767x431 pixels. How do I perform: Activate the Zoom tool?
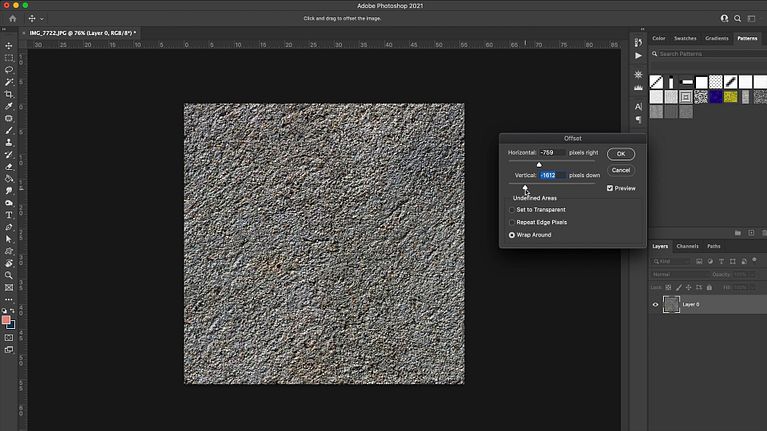pyautogui.click(x=9, y=275)
